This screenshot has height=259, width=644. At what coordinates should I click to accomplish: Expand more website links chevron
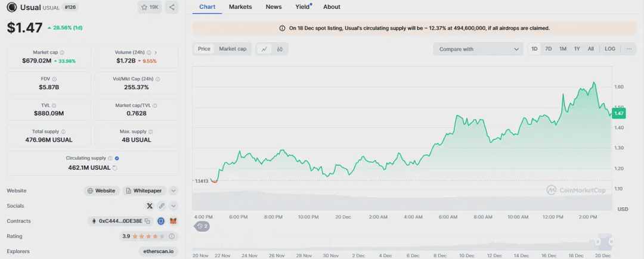coord(174,191)
